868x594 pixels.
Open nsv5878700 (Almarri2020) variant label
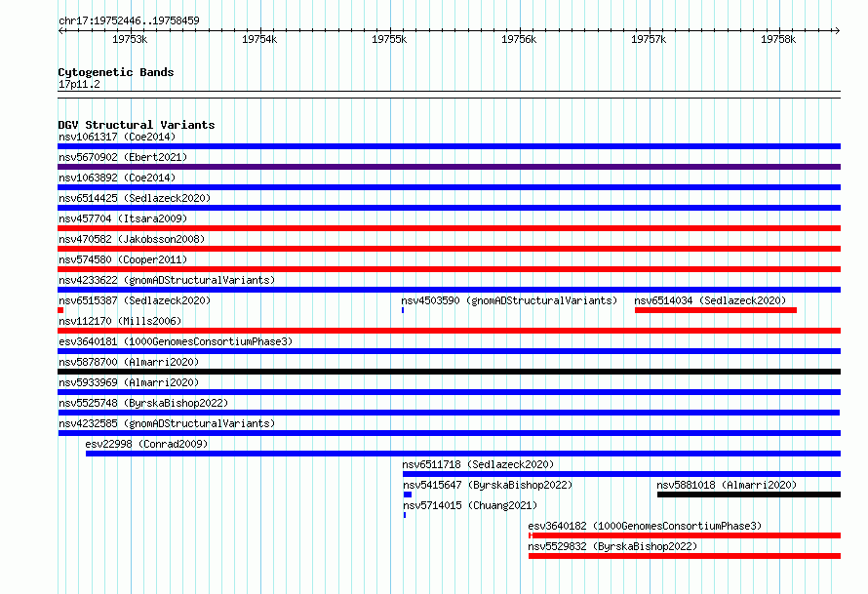point(129,362)
